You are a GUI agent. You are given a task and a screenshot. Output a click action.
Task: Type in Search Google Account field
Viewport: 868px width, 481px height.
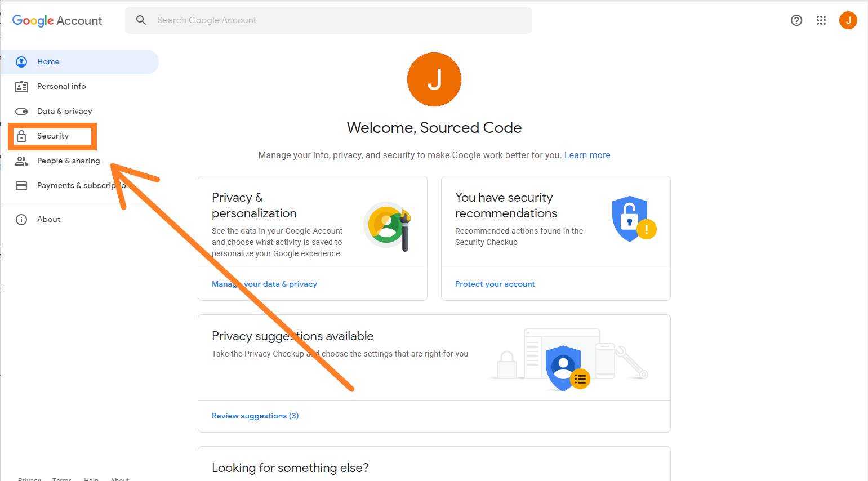338,20
